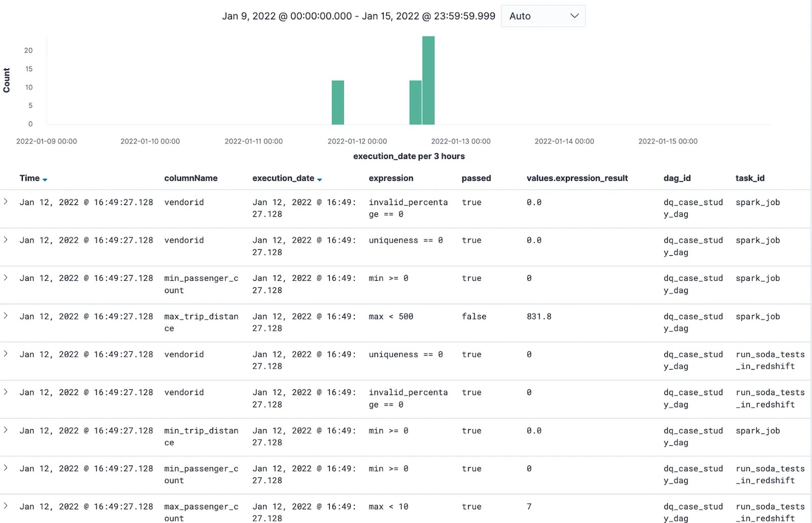812x523 pixels.
Task: Click the 2022-01-10 00:00 axis tick label
Action: pos(150,141)
